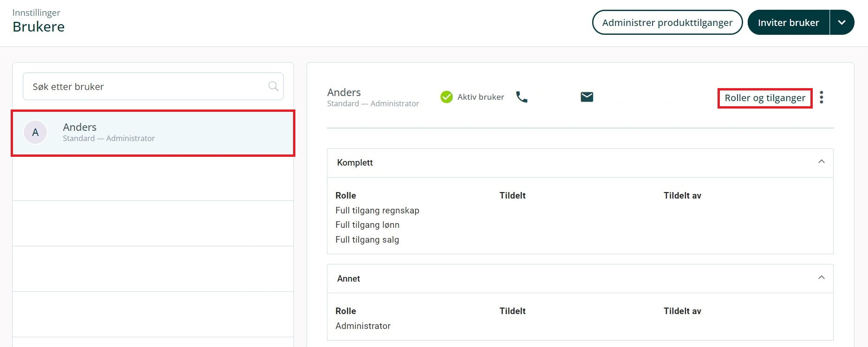Click the Administrer produkttilganger button
Image resolution: width=868 pixels, height=347 pixels.
tap(667, 23)
